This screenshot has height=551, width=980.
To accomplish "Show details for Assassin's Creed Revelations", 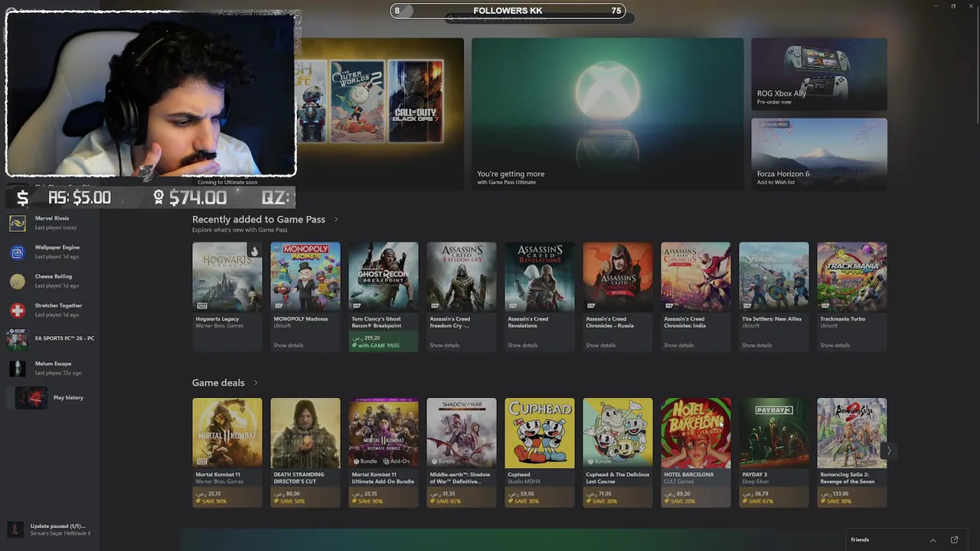I will 523,345.
